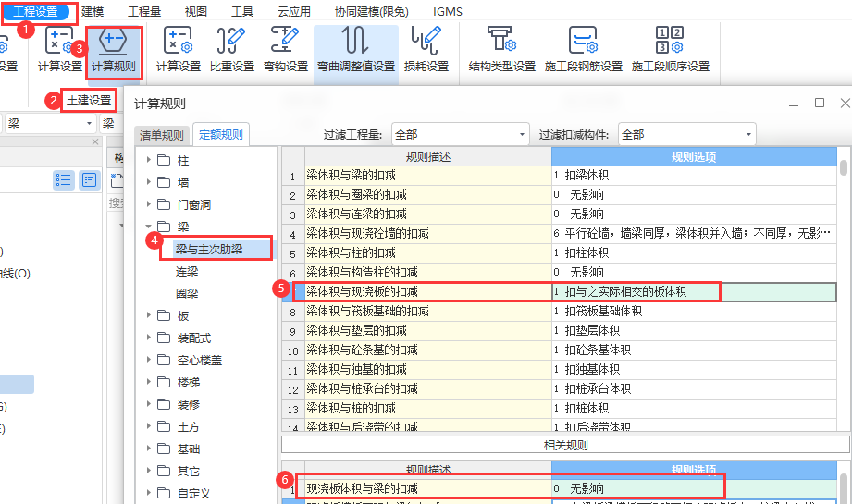Open the 工具 ribbon tab
The width and height of the screenshot is (852, 504).
[242, 11]
